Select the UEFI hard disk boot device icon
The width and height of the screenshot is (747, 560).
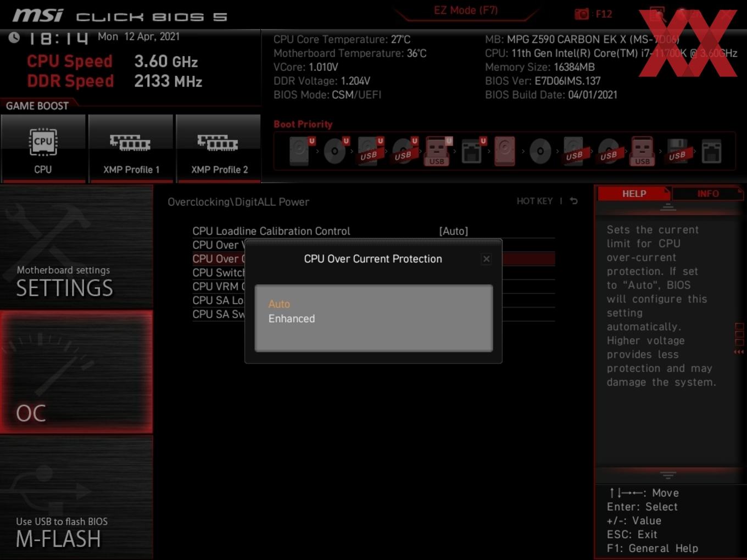[x=300, y=150]
